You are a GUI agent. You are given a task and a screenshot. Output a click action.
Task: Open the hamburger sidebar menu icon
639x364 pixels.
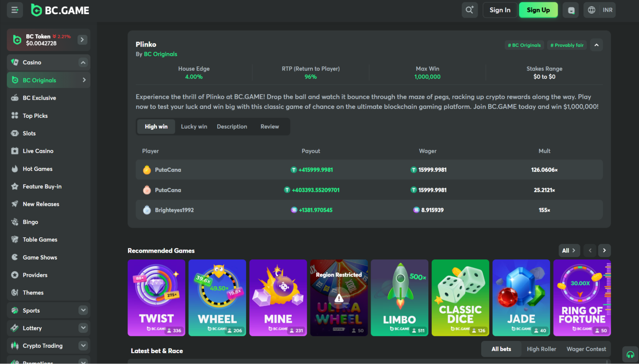click(15, 10)
